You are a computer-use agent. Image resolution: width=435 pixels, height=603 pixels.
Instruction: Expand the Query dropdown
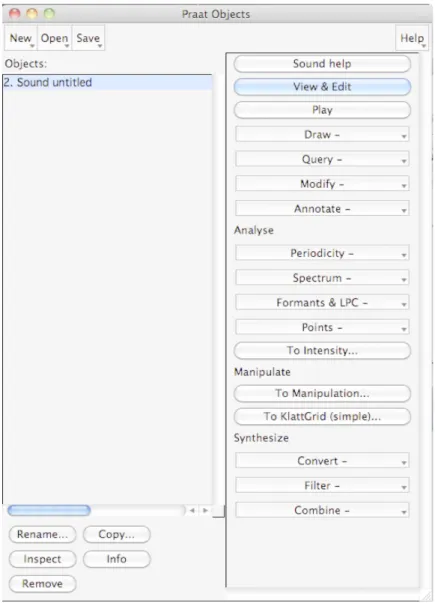tap(322, 159)
